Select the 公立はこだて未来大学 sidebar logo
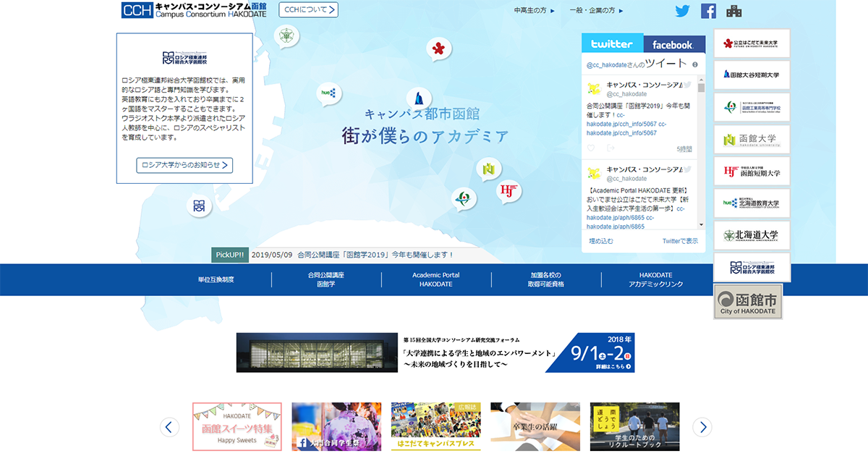The width and height of the screenshot is (868, 456). [751, 43]
